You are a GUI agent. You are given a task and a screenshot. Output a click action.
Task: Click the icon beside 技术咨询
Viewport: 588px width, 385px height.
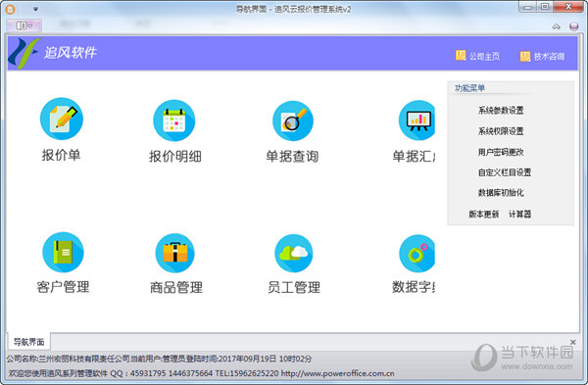click(525, 56)
